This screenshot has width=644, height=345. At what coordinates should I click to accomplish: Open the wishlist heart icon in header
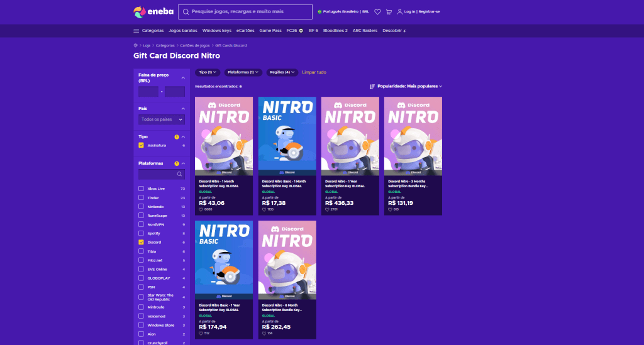pyautogui.click(x=377, y=12)
